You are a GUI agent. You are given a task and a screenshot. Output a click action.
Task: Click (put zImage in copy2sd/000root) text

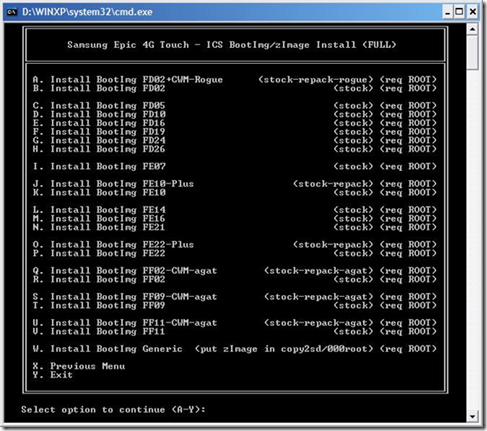284,349
